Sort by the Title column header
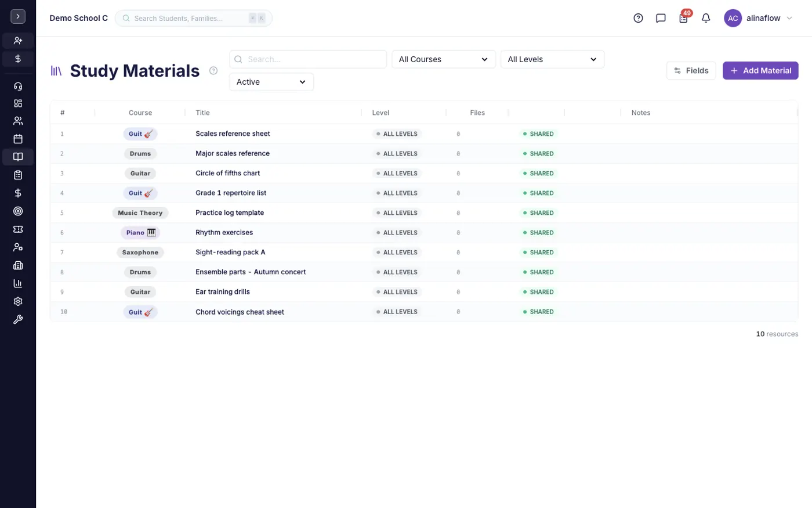 point(202,113)
